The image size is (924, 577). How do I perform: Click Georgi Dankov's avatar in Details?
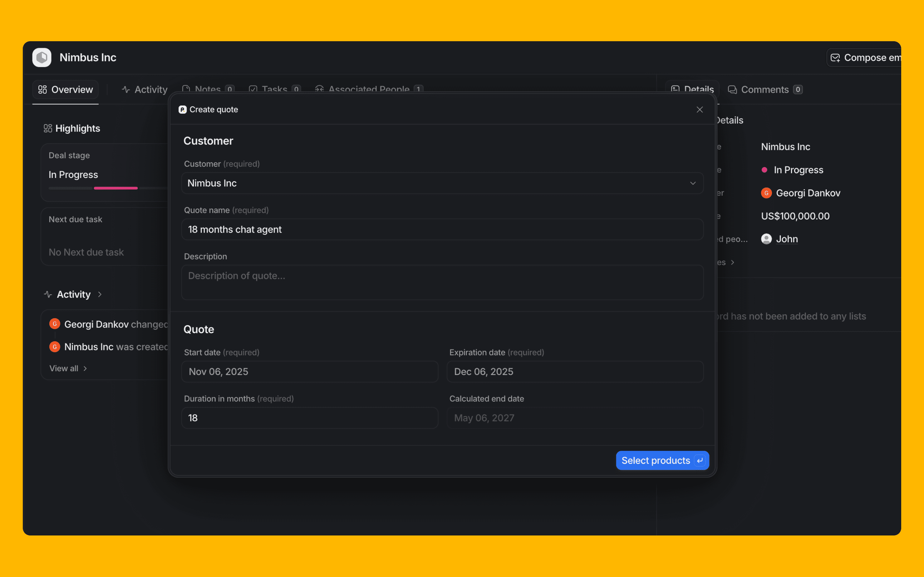(766, 193)
